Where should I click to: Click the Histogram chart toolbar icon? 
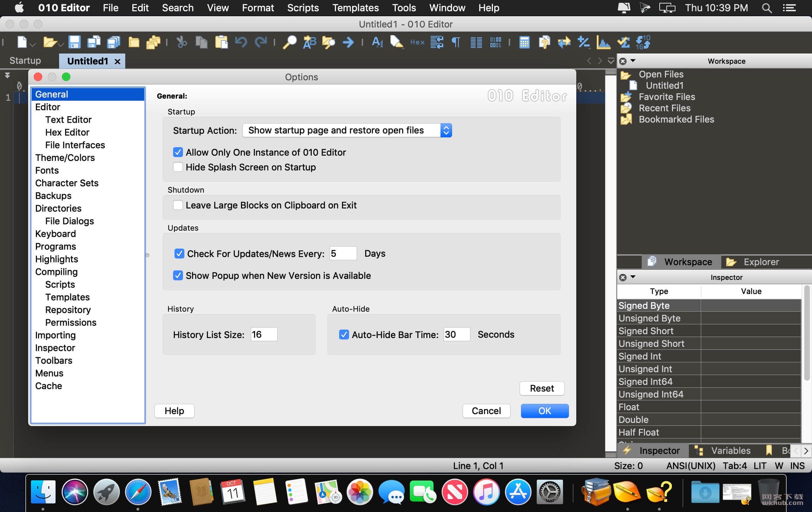click(x=603, y=42)
